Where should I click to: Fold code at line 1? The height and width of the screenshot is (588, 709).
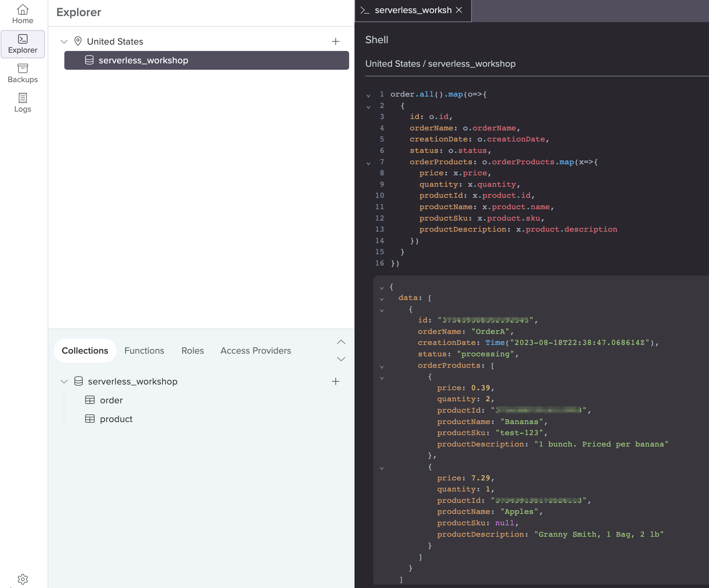coord(368,96)
